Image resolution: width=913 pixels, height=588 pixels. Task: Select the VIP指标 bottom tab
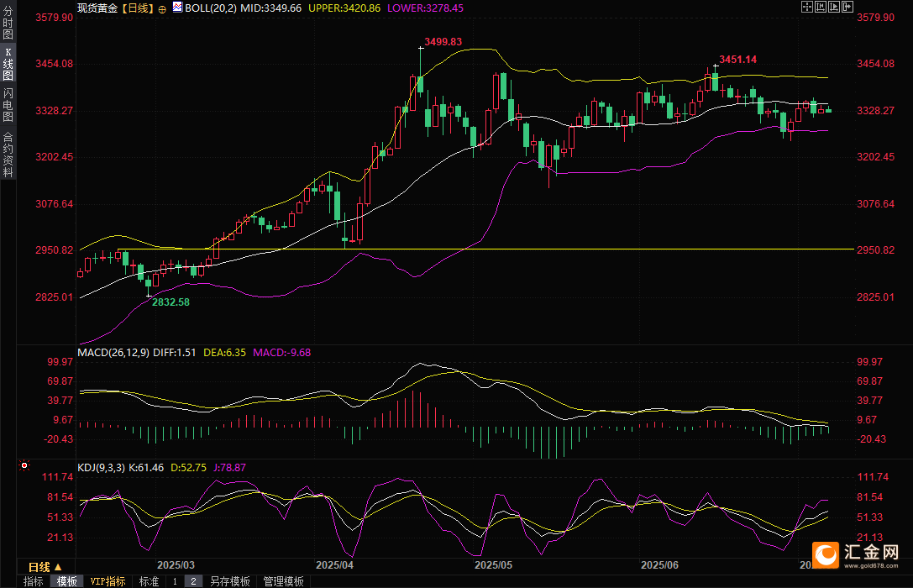tap(108, 581)
